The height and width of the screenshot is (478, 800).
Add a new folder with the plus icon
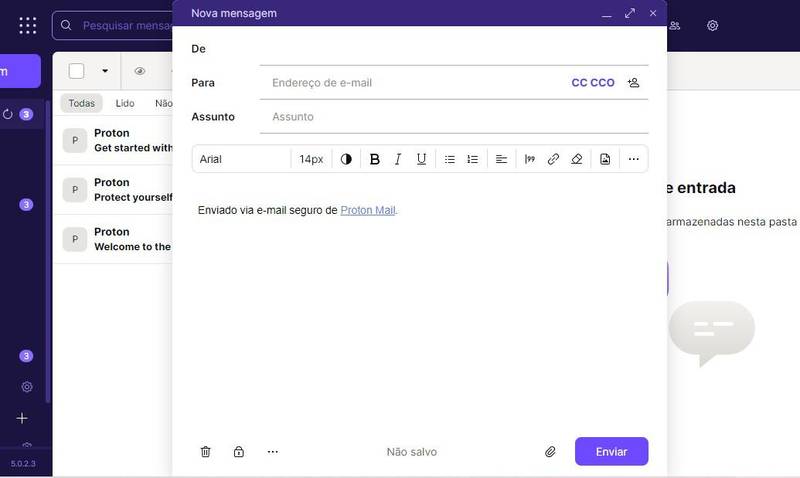[x=22, y=418]
